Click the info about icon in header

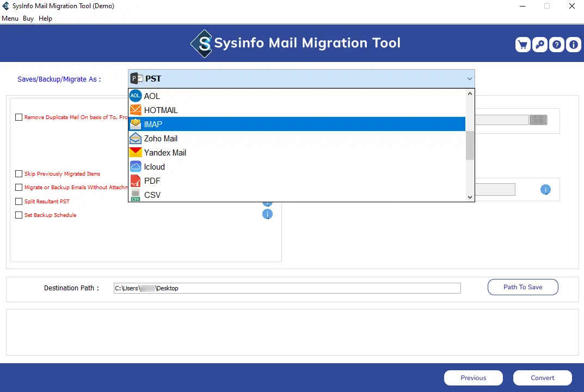pyautogui.click(x=574, y=45)
